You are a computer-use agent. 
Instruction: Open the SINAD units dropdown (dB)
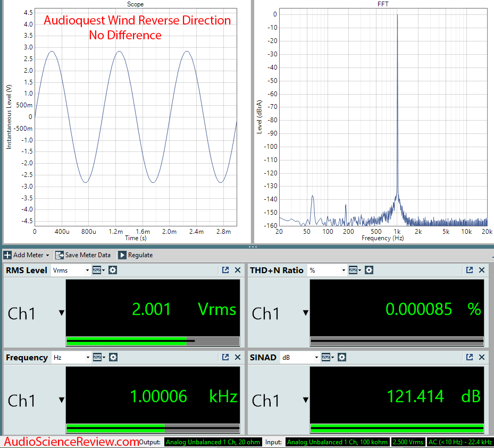299,358
